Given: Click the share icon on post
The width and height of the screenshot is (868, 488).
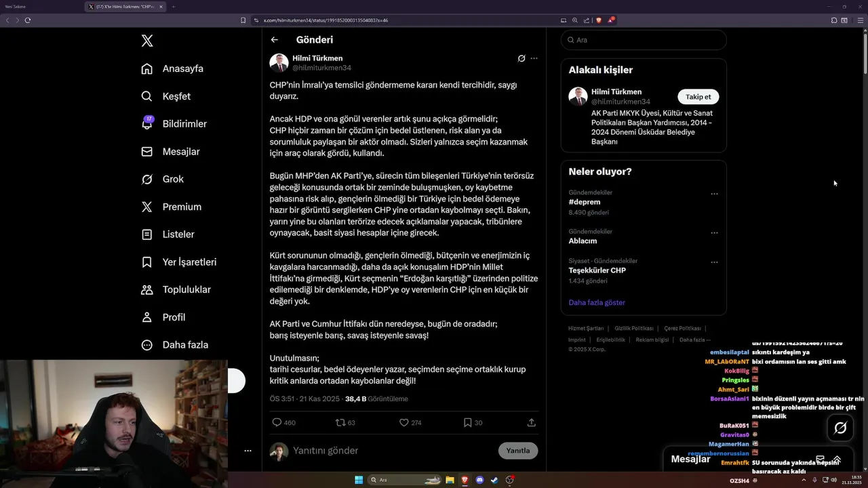Looking at the screenshot, I should coord(531,422).
